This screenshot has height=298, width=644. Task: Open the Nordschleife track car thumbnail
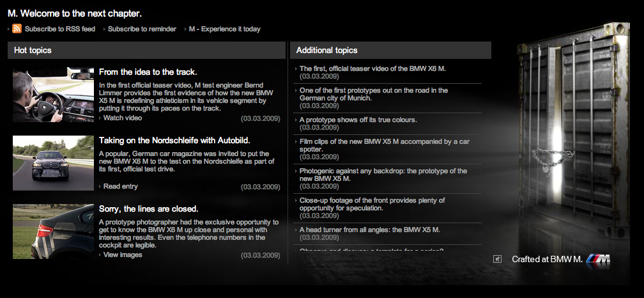point(53,163)
